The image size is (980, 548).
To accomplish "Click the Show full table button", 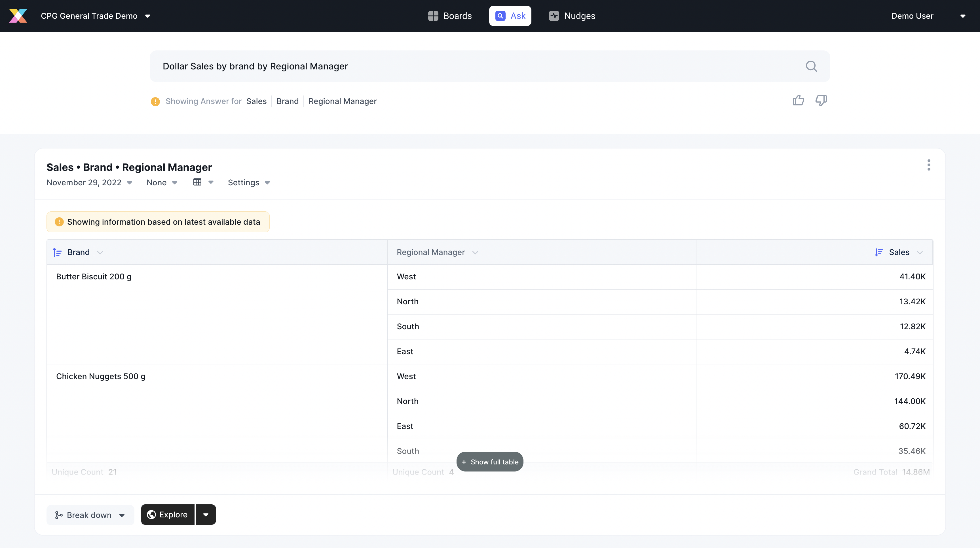I will (x=490, y=462).
